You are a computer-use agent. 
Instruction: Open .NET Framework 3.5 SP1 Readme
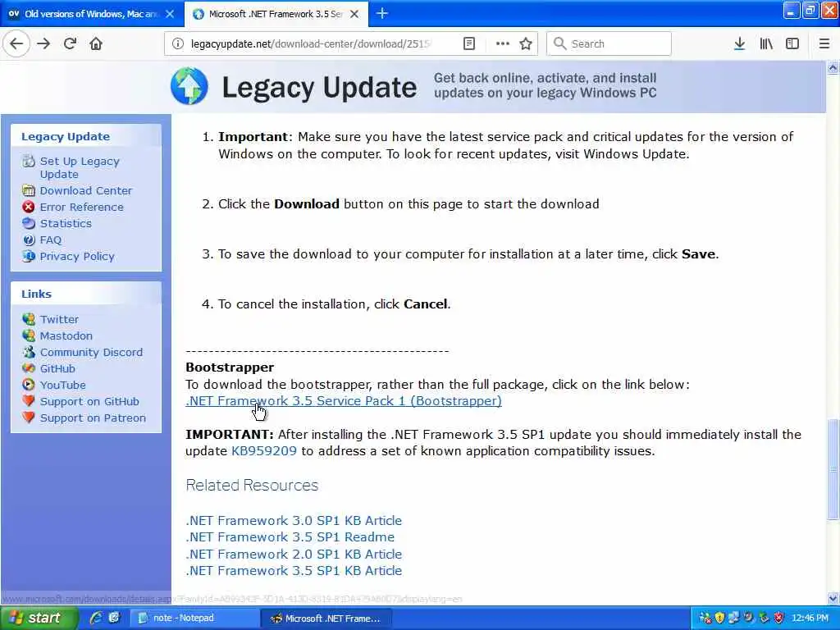pyautogui.click(x=290, y=537)
